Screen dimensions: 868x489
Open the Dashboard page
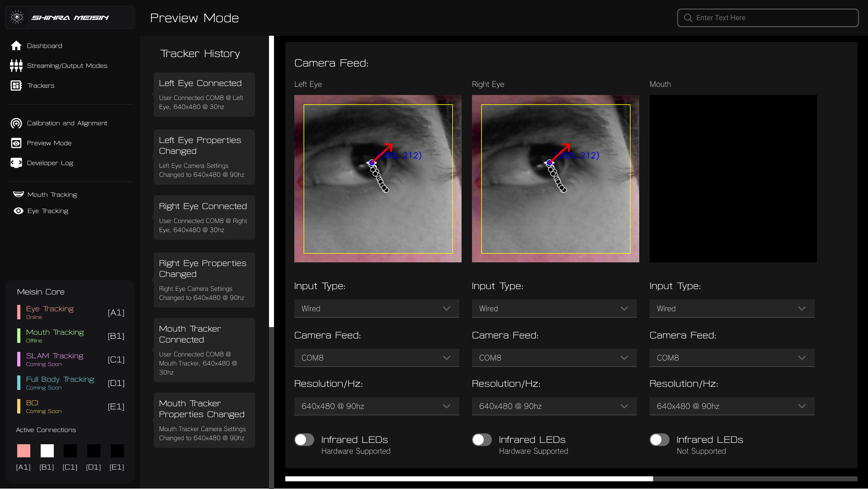(x=44, y=46)
